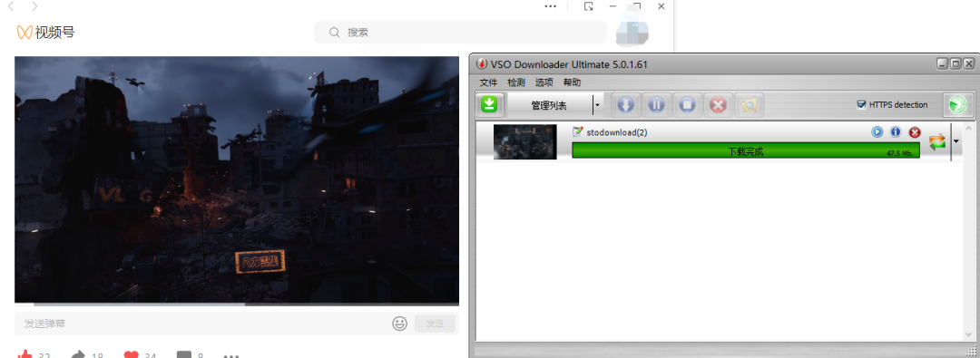Screen dimensions: 980x358
Task: Toggle the HTTPS detection checkbox
Action: (x=861, y=105)
